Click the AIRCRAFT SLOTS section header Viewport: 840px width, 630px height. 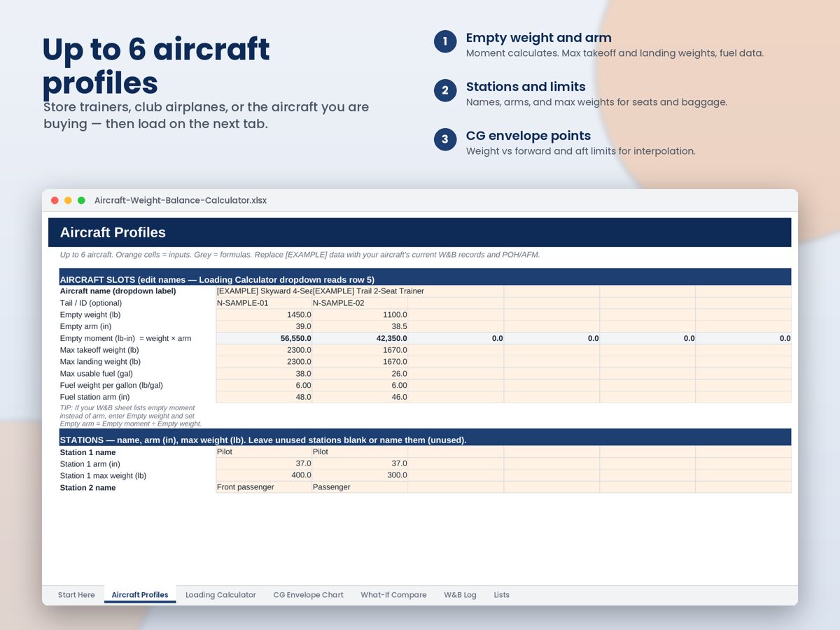click(x=425, y=279)
